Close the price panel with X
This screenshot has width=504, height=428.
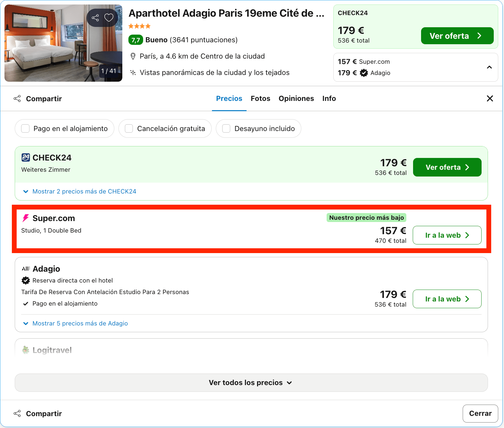pos(490,98)
